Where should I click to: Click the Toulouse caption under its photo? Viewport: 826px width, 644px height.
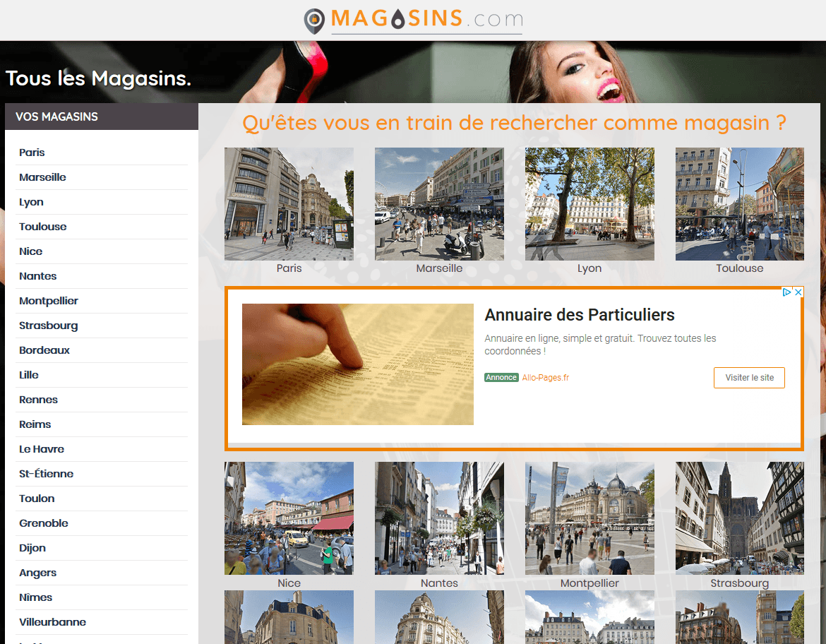(740, 268)
